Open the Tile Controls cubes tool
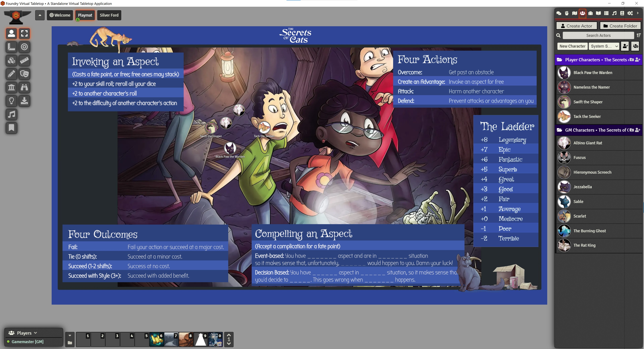644x349 pixels. 11,60
